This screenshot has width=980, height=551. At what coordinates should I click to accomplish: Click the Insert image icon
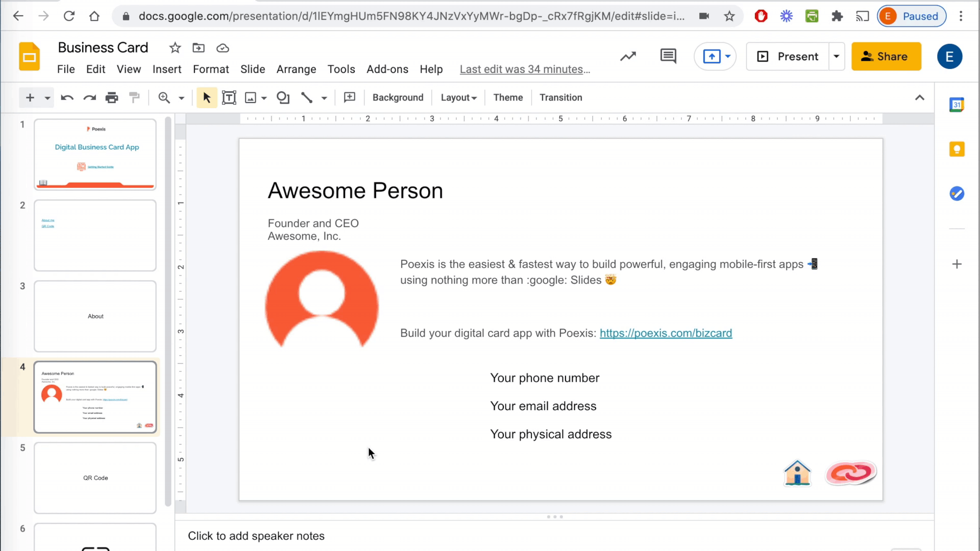(x=251, y=97)
